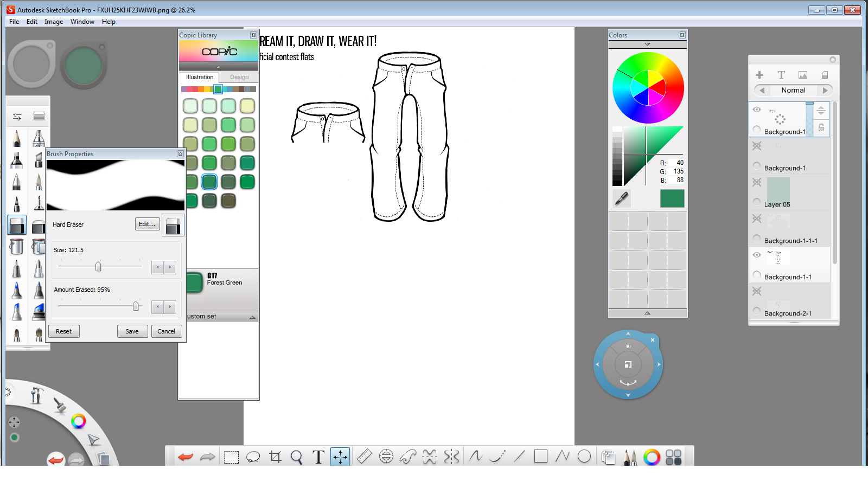Enable the Steady Stroke tool
The width and height of the screenshot is (868, 488).
coord(476,457)
